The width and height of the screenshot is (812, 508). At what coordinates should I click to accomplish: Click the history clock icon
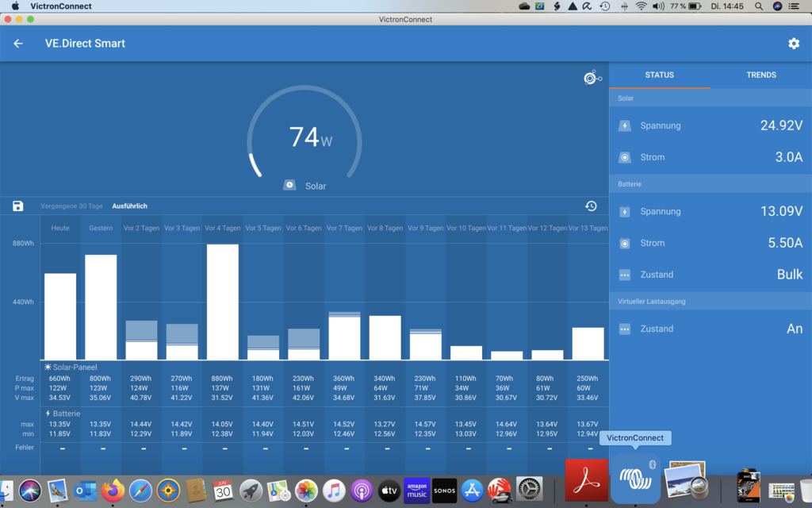tap(591, 206)
